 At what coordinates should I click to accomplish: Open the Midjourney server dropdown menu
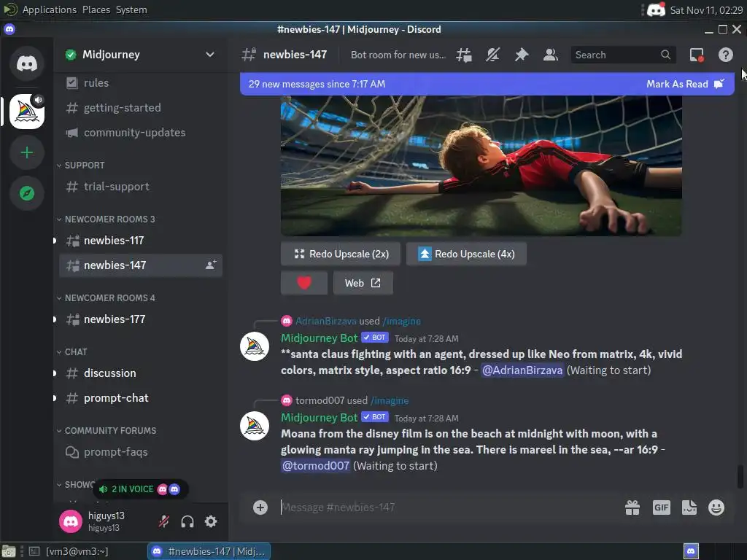[209, 54]
